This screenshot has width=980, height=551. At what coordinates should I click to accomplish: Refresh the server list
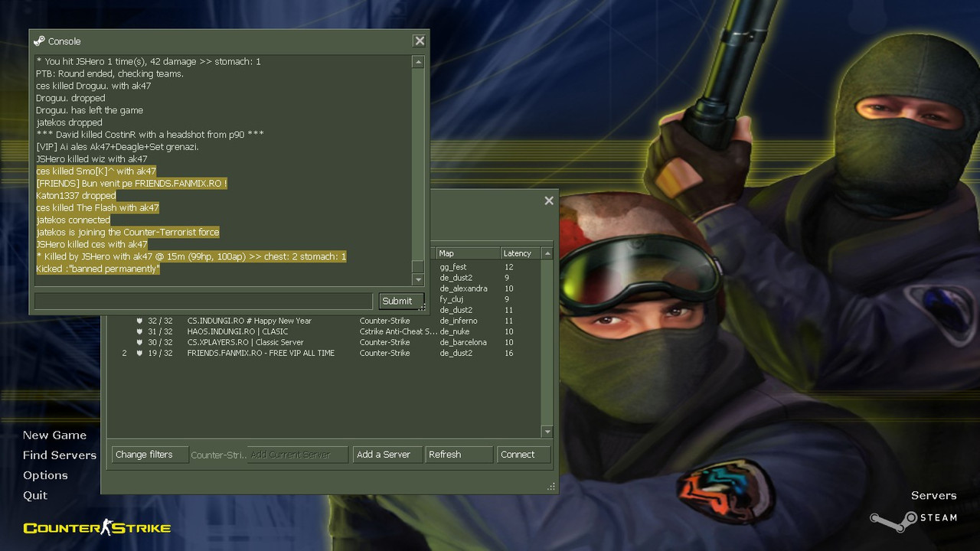[459, 455]
